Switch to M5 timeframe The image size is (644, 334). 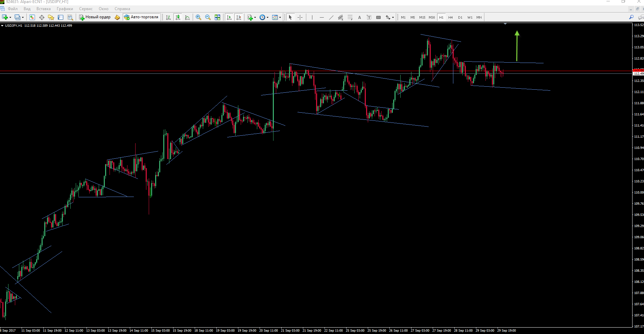coord(413,17)
